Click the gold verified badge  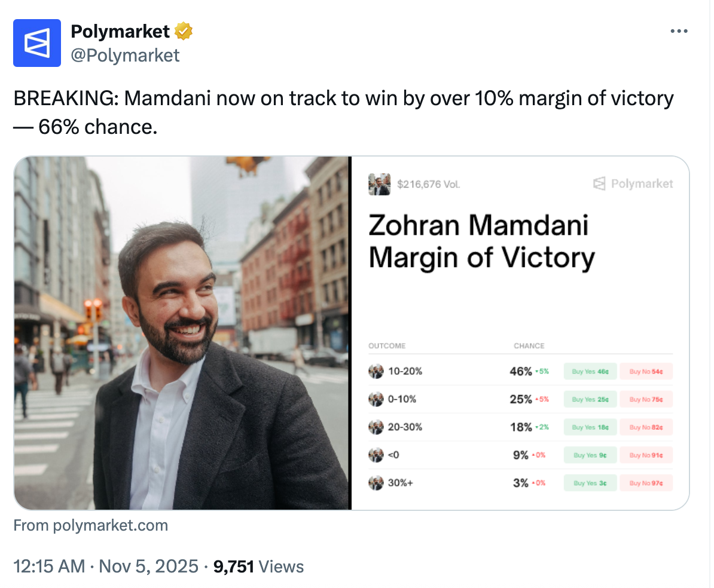[183, 32]
